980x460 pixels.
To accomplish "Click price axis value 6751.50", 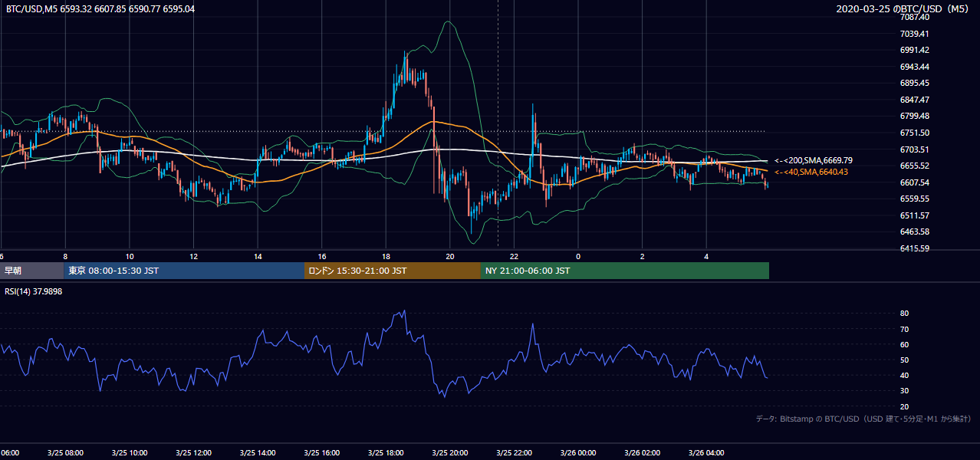I will click(x=914, y=133).
